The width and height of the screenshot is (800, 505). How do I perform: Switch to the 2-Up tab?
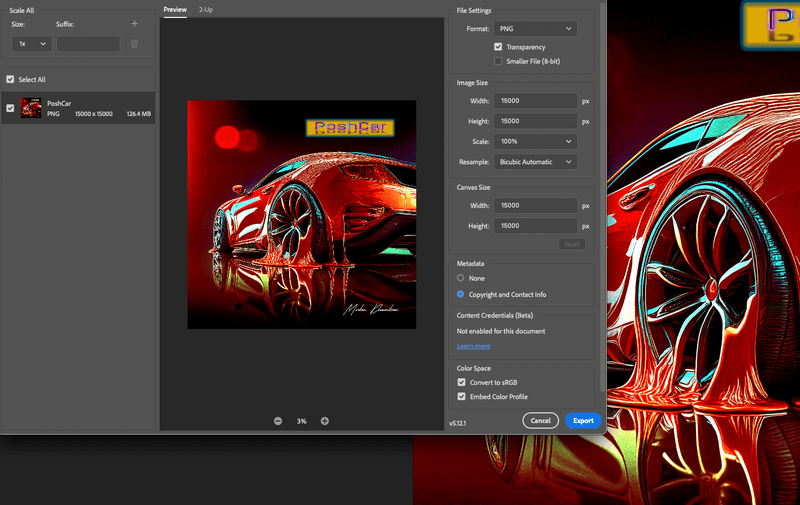click(205, 9)
